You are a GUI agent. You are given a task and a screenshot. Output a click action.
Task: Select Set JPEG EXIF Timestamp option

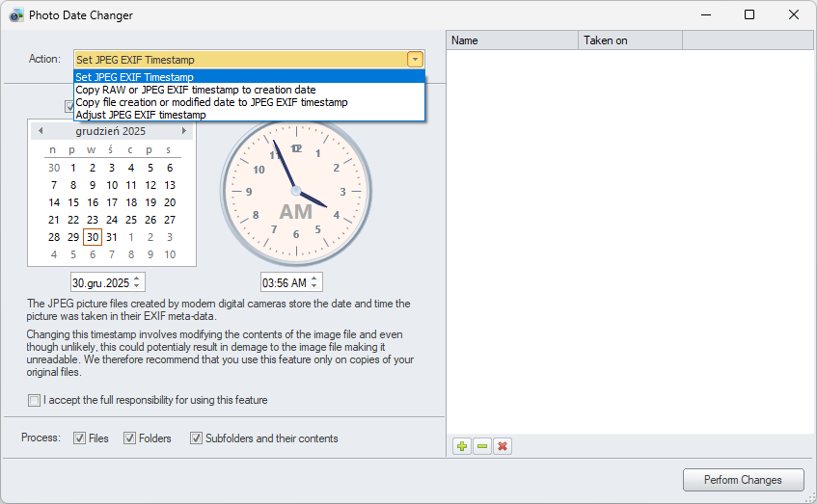point(250,77)
